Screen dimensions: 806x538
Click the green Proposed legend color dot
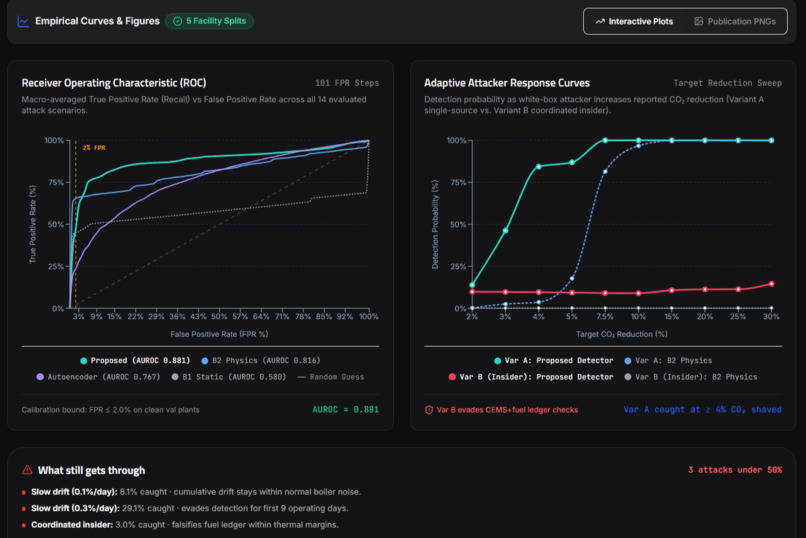(83, 361)
